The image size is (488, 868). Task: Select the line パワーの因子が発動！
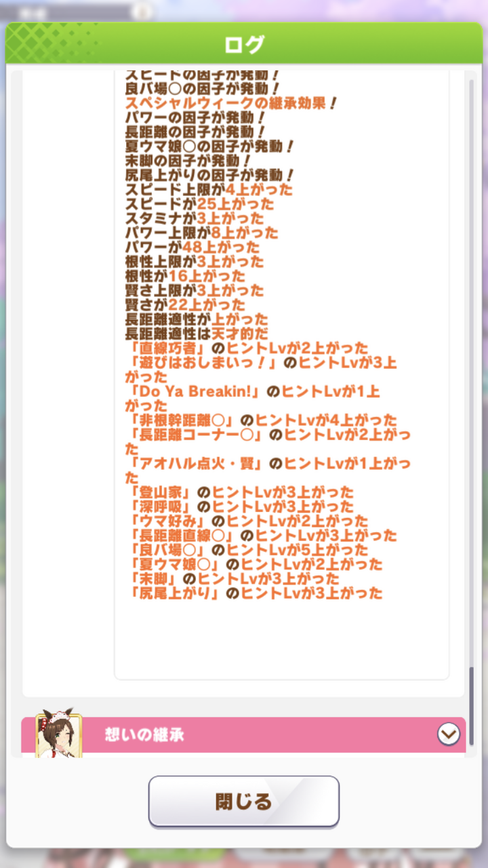tap(195, 117)
